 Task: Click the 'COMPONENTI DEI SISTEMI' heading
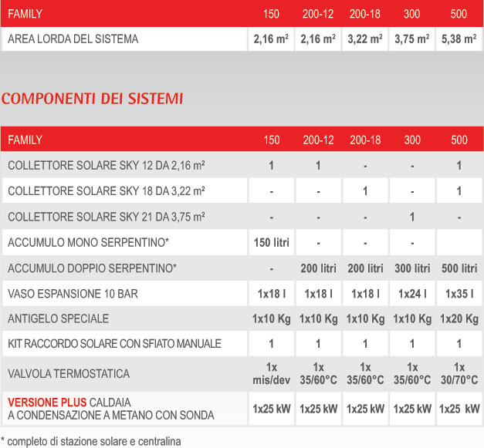pos(93,99)
